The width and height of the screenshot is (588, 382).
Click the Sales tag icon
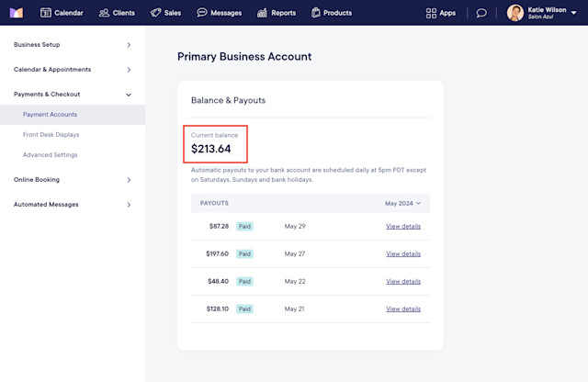pos(156,13)
